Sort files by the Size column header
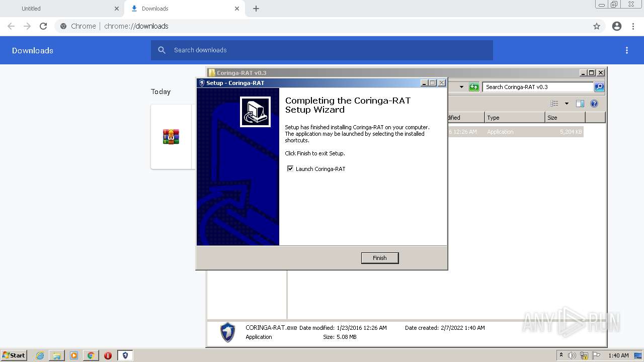Viewport: 644px width, 362px height. pyautogui.click(x=565, y=118)
